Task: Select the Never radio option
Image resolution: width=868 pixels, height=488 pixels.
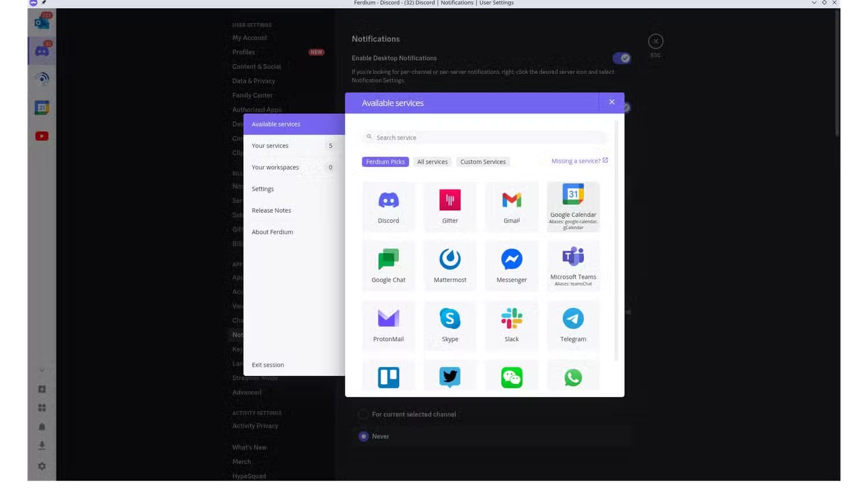Action: pyautogui.click(x=363, y=437)
